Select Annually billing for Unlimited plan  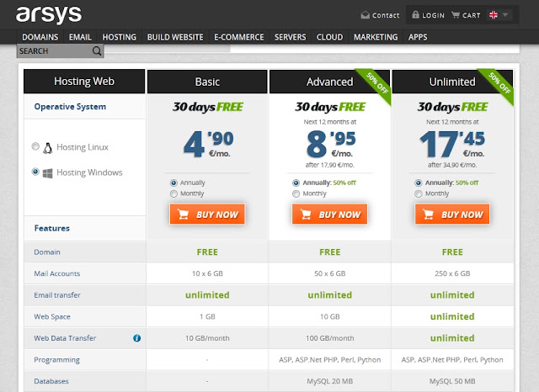tap(419, 183)
